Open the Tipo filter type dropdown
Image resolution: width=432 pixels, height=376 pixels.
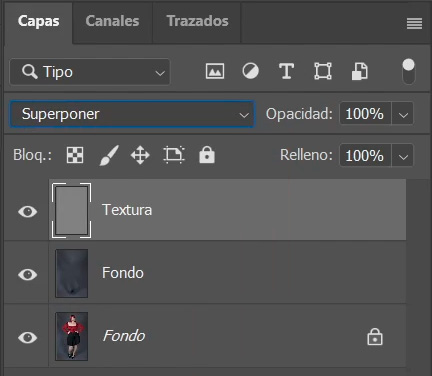point(90,72)
